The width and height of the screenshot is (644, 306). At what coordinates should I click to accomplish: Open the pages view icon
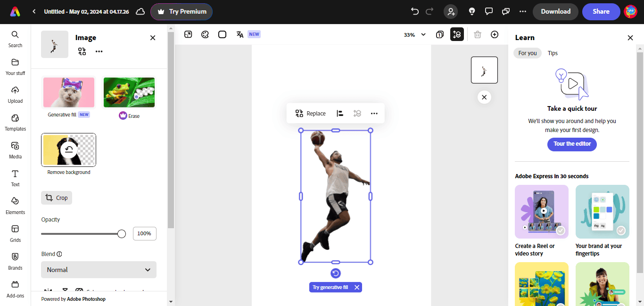[x=439, y=34]
